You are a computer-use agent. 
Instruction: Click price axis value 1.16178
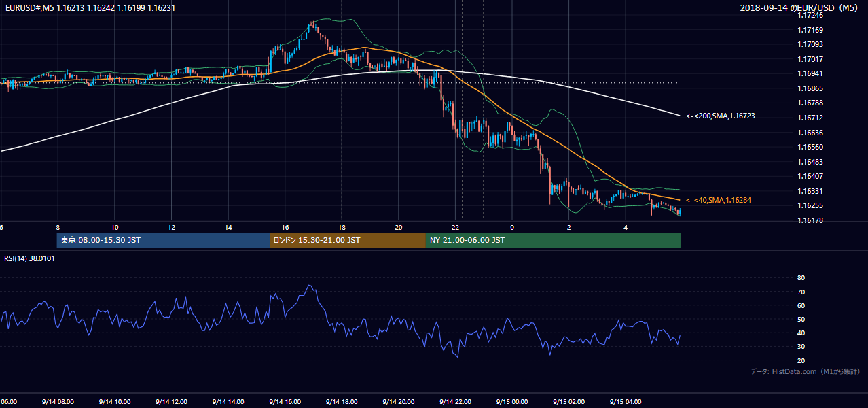click(810, 220)
